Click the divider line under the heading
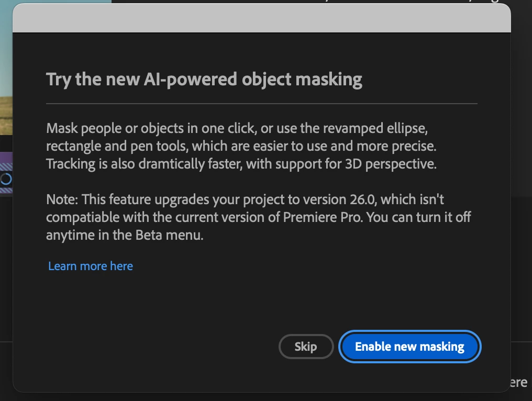 [261, 104]
